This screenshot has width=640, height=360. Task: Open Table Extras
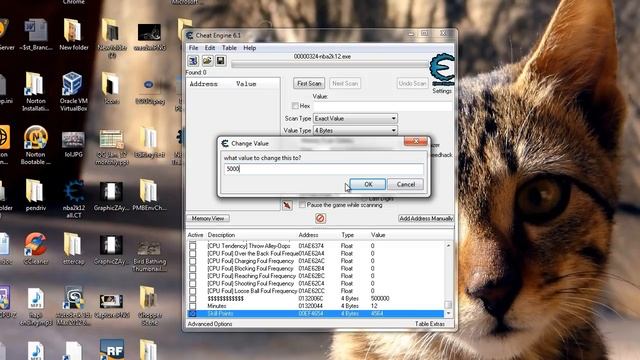point(429,324)
